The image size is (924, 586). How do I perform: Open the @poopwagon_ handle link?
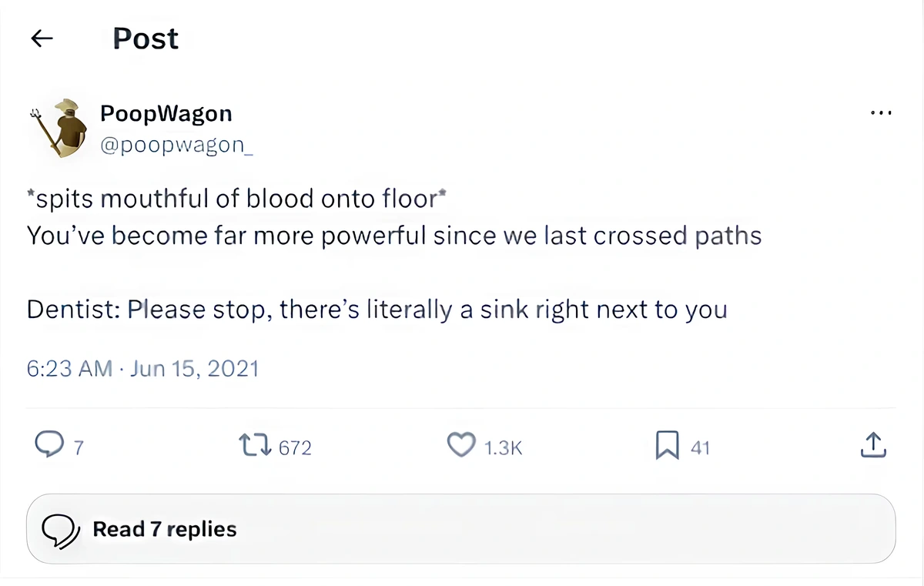pyautogui.click(x=176, y=145)
